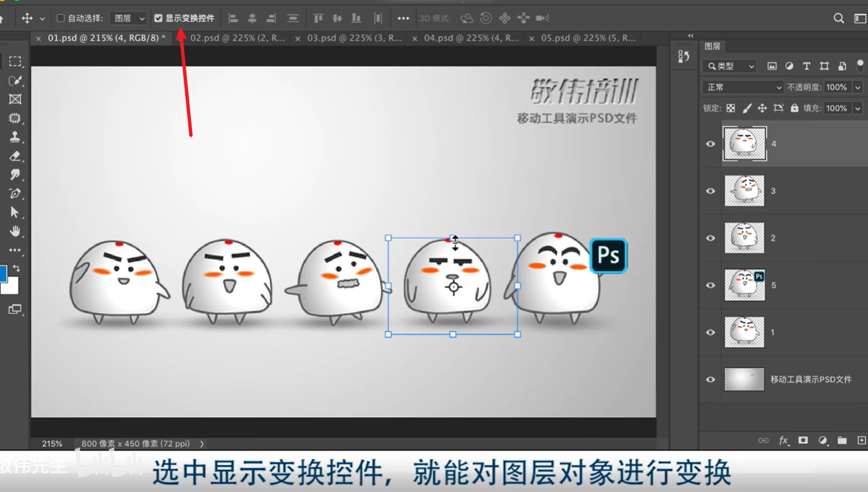Toggle lock all padlock
Screen dimensions: 868x492
click(794, 108)
